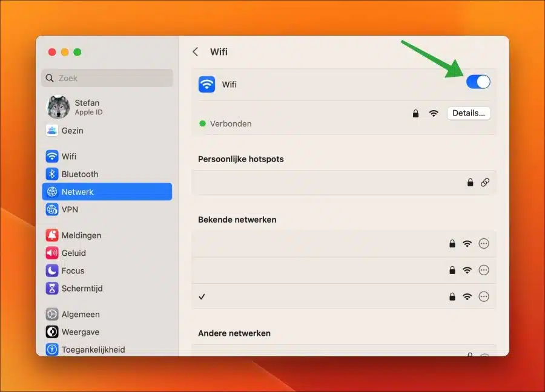The height and width of the screenshot is (392, 545).
Task: Click signal icon of second known network
Action: coord(467,270)
